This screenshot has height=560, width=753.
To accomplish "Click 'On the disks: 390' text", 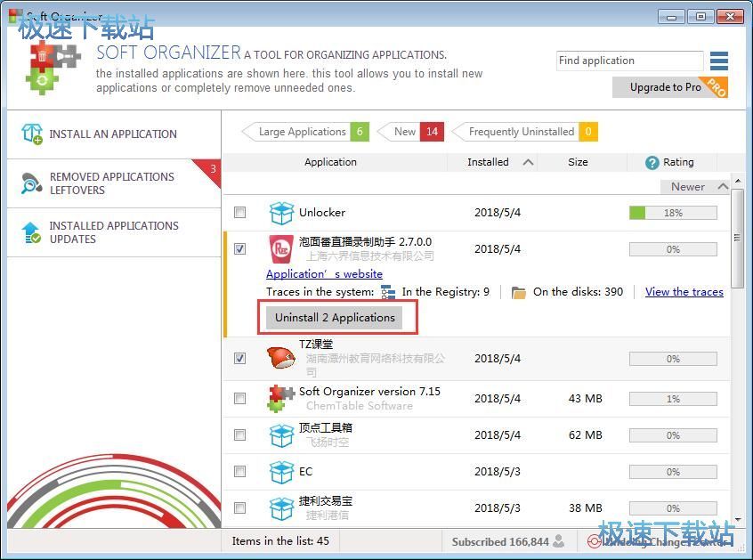I will [578, 291].
